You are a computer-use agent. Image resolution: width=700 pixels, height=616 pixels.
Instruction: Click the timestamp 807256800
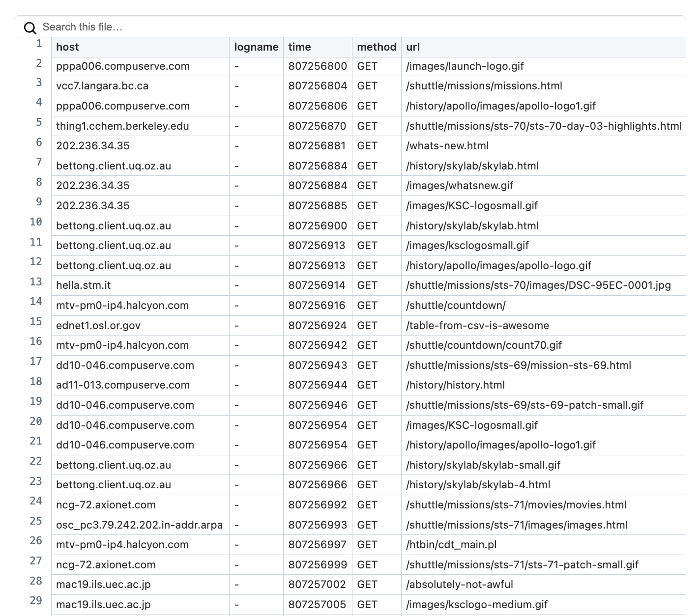318,66
